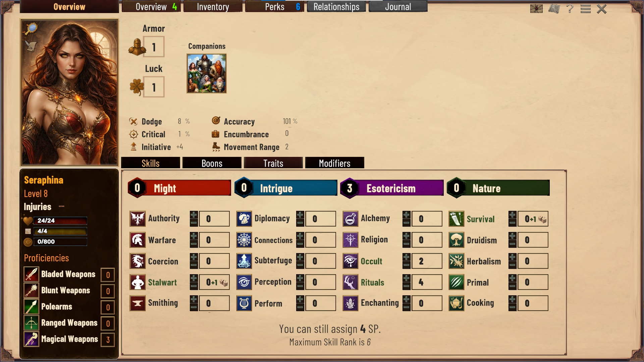The width and height of the screenshot is (644, 362).
Task: Click the Occult eye skill icon
Action: point(350,261)
